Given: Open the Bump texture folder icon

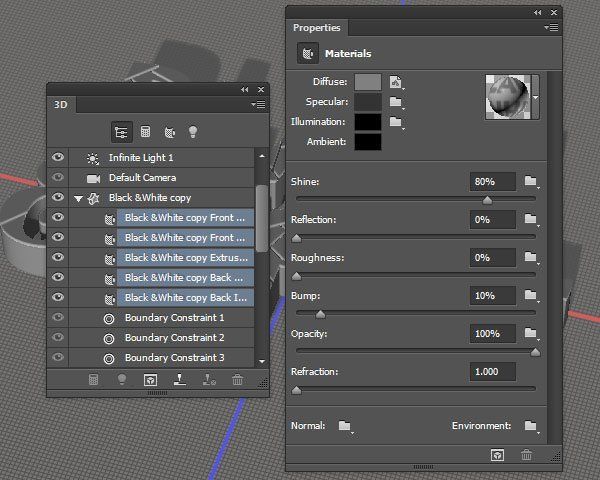Looking at the screenshot, I should pyautogui.click(x=531, y=295).
